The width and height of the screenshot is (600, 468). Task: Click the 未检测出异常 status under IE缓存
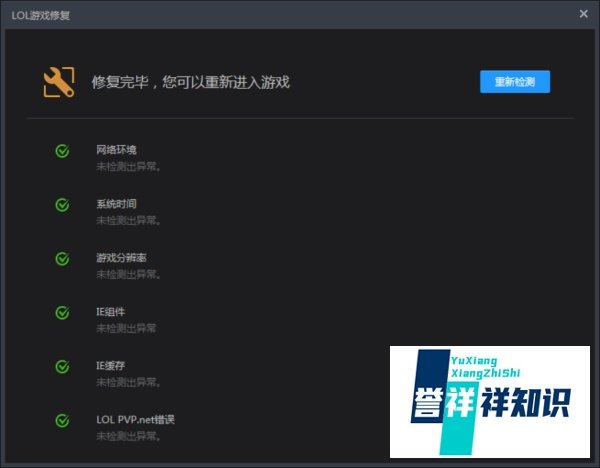tap(128, 382)
